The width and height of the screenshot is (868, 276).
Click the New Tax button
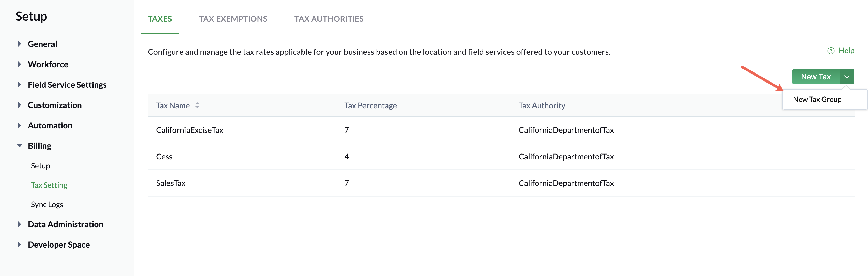(x=816, y=77)
